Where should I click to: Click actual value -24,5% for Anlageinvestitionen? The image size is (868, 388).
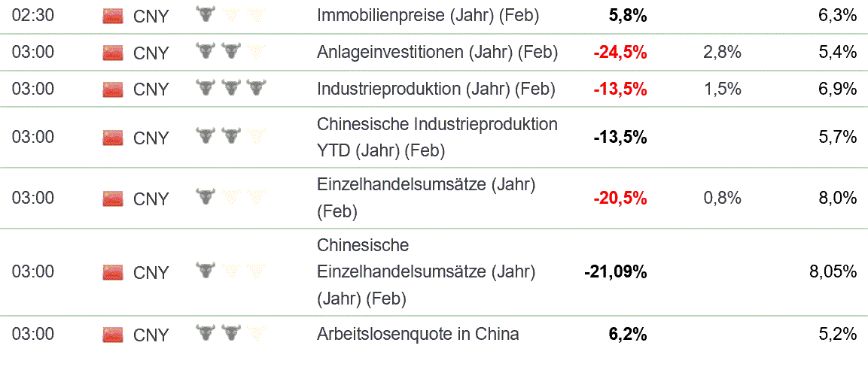pyautogui.click(x=620, y=52)
